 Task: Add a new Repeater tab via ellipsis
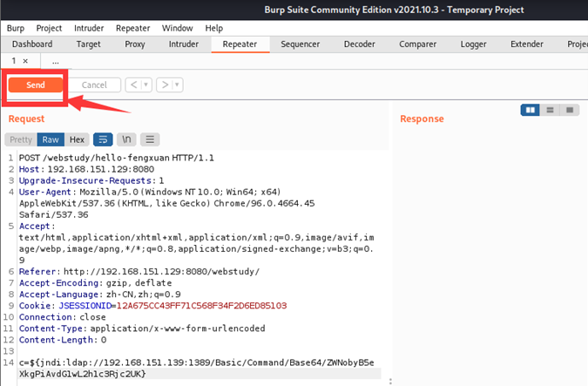point(56,62)
